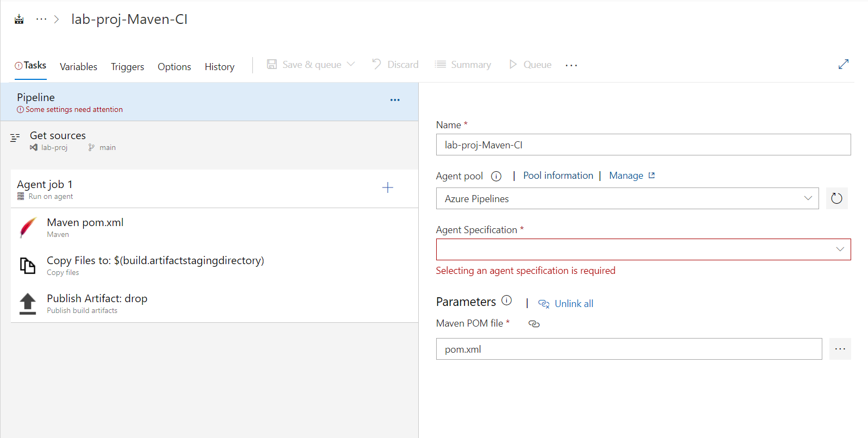Viewport: 868px width, 438px height.
Task: Switch to the Variables tab
Action: click(78, 67)
